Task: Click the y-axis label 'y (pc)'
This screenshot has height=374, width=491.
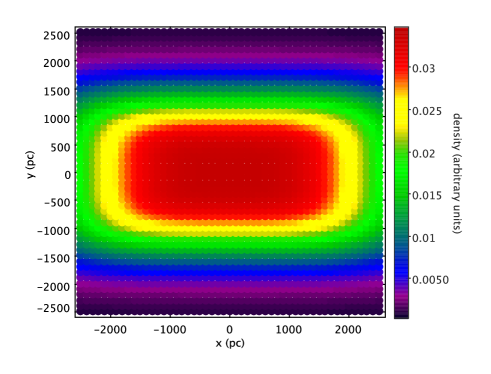Action: pyautogui.click(x=31, y=165)
